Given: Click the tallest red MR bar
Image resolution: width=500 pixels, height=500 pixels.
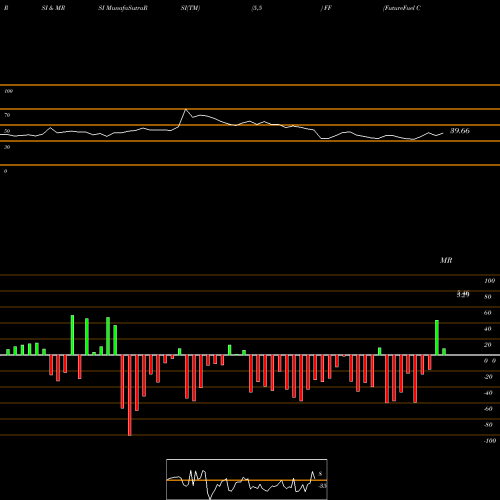Looking at the screenshot, I should 130,395.
